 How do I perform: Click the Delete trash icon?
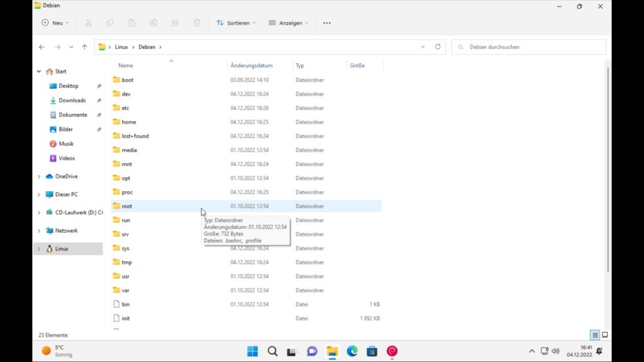(x=197, y=23)
